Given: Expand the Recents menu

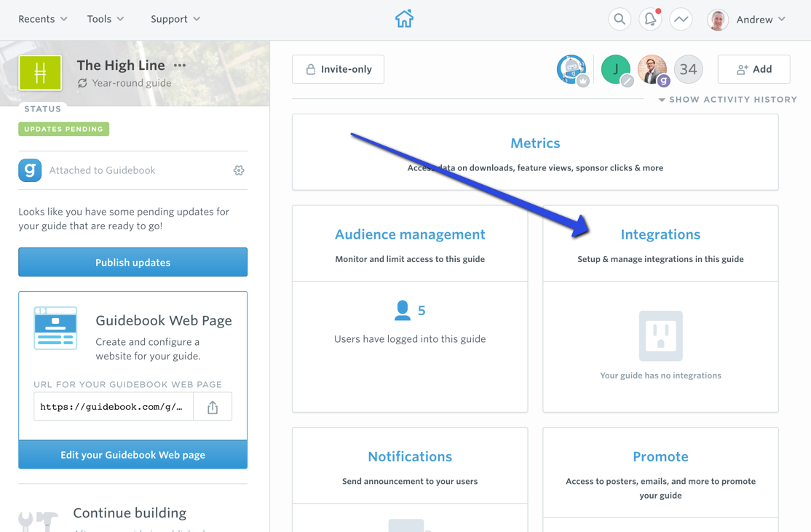Looking at the screenshot, I should (43, 19).
